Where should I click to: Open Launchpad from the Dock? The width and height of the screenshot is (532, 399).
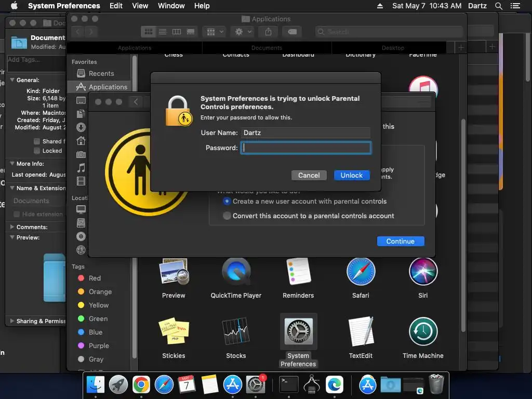tap(118, 385)
